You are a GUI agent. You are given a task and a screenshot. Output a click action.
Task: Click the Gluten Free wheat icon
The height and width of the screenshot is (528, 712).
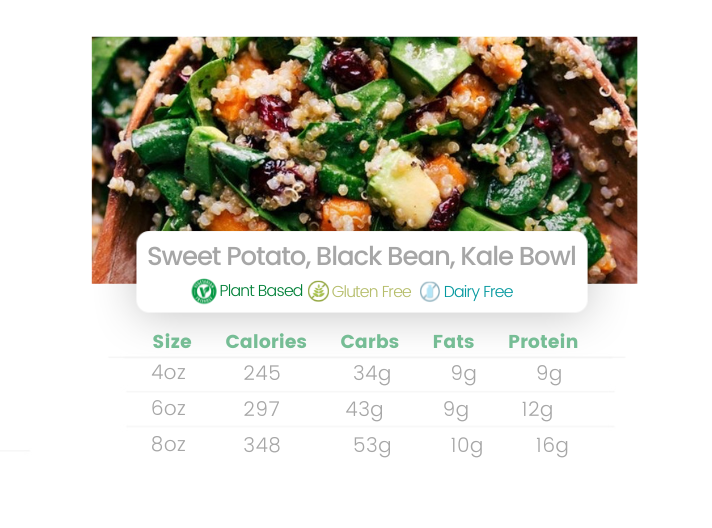(318, 291)
